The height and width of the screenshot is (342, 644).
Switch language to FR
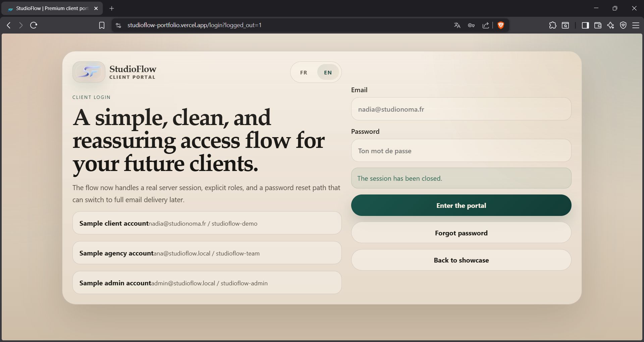[x=304, y=72]
